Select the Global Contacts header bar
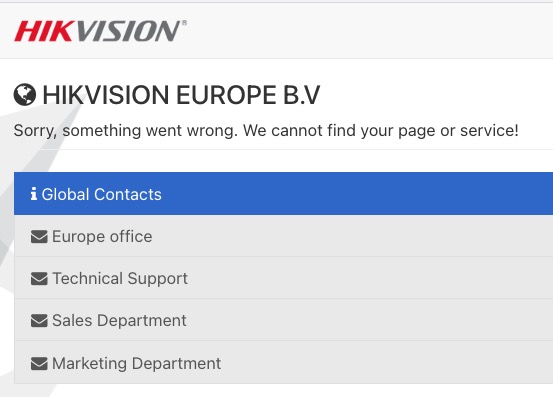553x397 pixels. click(x=284, y=194)
